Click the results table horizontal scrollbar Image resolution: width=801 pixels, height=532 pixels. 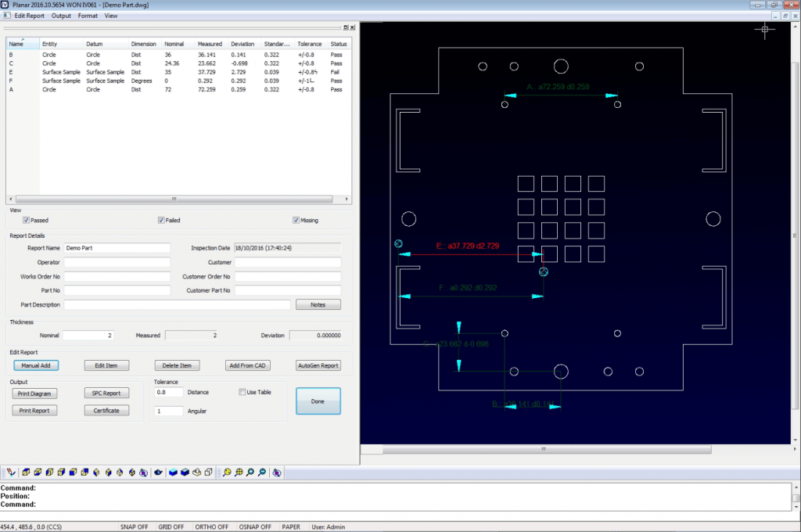174,198
